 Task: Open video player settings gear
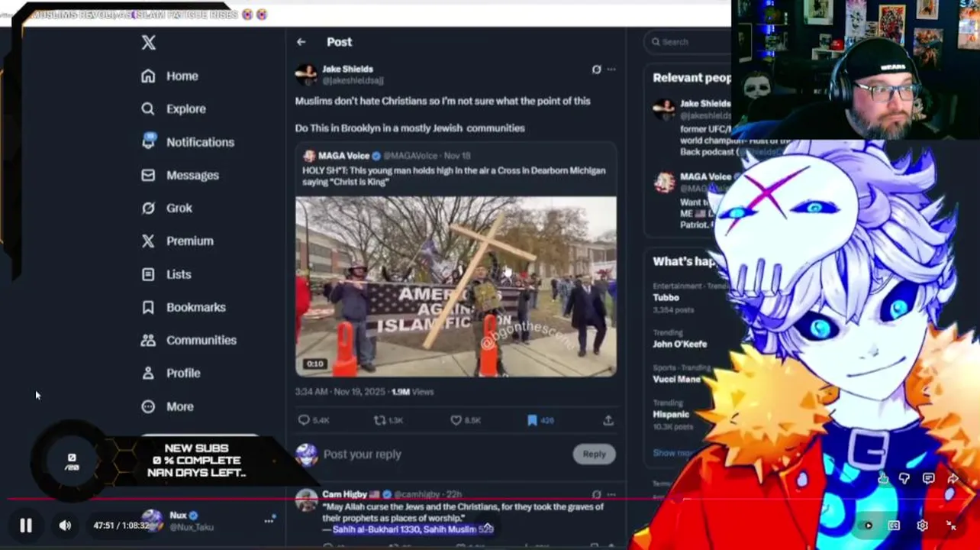922,526
